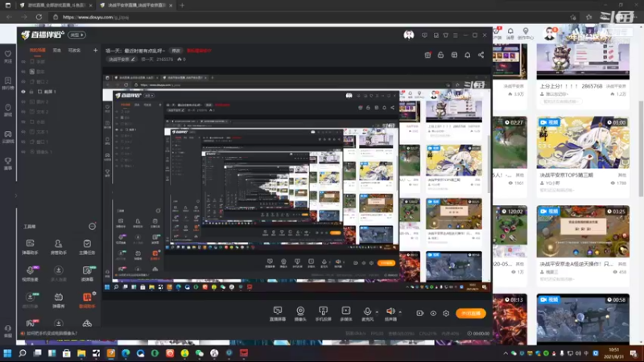Screen dimensions: 644x362
Task: Add a new scene with plus button
Action: [x=95, y=51]
